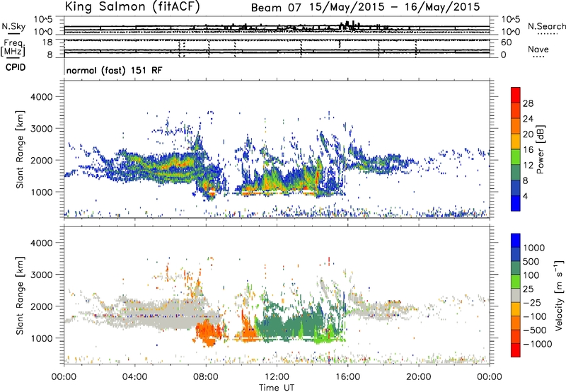Click the 3000 tick on the power panel
The height and width of the screenshot is (392, 566).
tap(41, 129)
